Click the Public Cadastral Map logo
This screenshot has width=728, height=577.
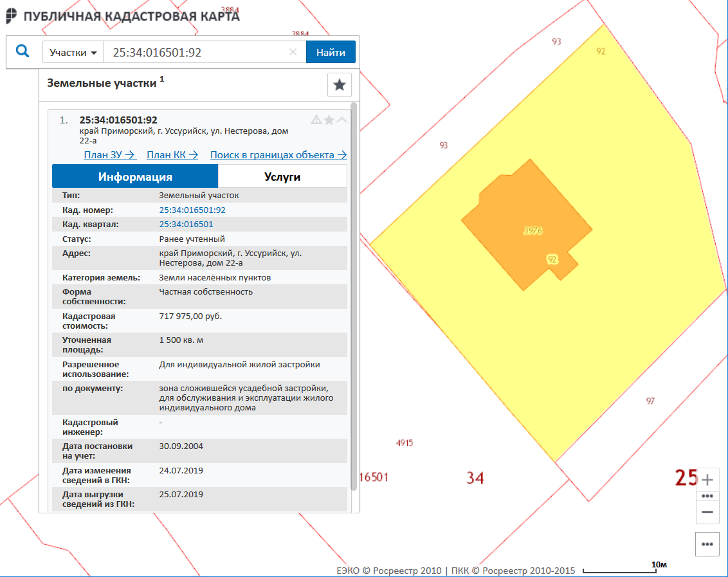[x=13, y=16]
